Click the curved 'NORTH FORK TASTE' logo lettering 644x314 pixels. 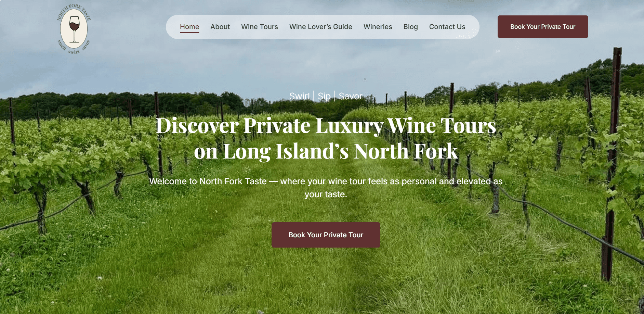[74, 10]
